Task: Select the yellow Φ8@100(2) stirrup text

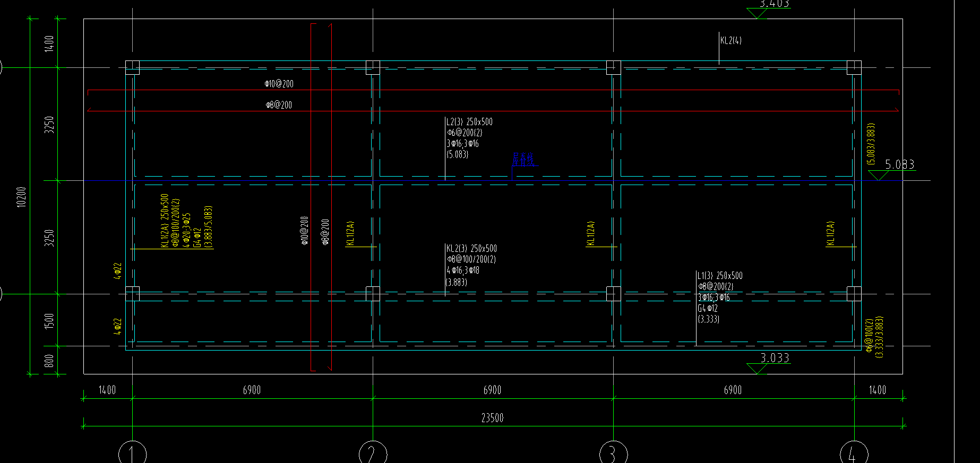Action: pyautogui.click(x=869, y=336)
